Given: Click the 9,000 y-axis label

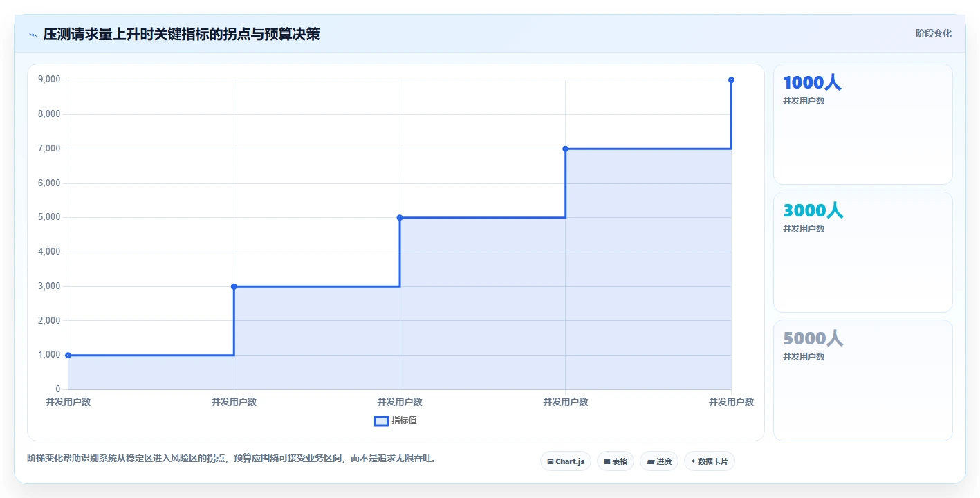Looking at the screenshot, I should (x=49, y=80).
